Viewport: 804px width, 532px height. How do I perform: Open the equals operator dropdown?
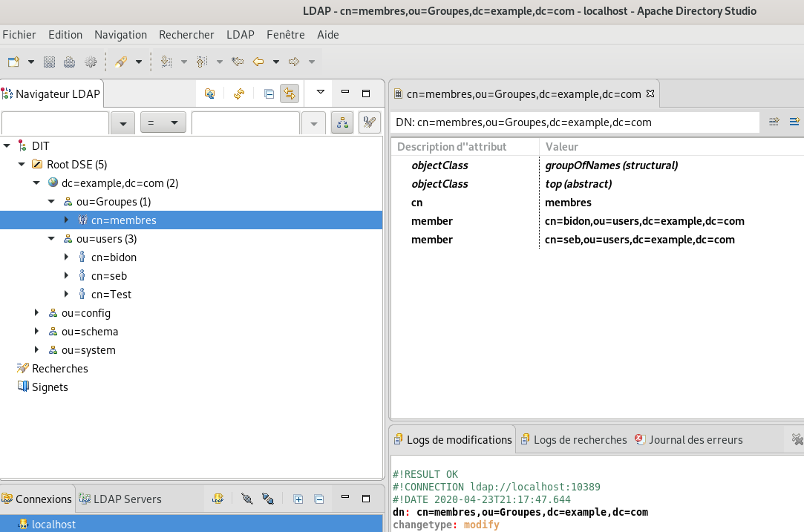point(163,123)
